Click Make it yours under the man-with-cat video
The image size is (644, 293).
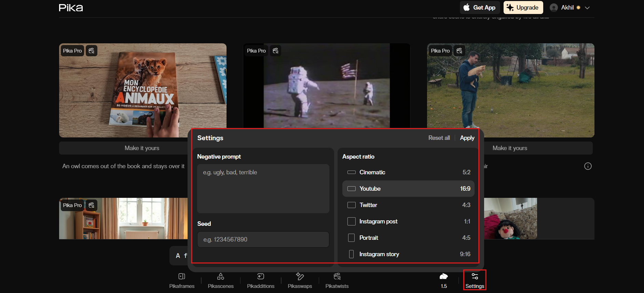point(510,148)
